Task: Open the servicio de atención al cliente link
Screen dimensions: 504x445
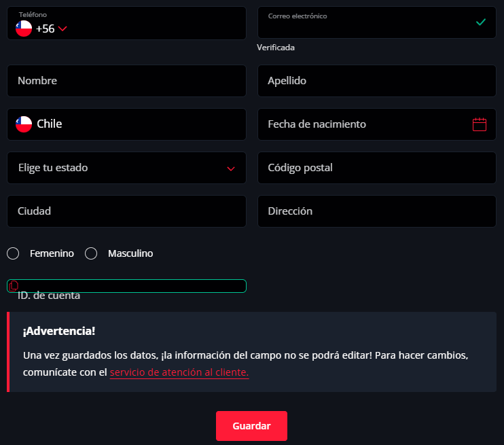Action: pyautogui.click(x=179, y=372)
